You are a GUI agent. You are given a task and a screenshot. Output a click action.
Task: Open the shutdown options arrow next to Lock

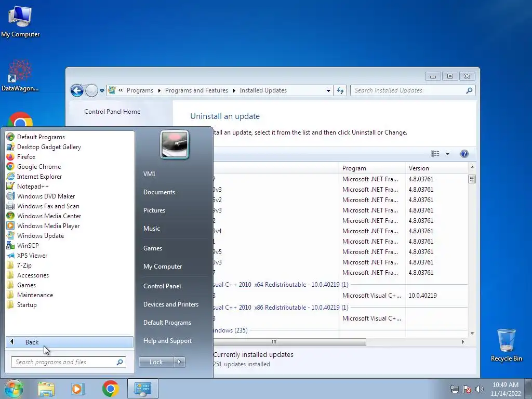coord(179,362)
